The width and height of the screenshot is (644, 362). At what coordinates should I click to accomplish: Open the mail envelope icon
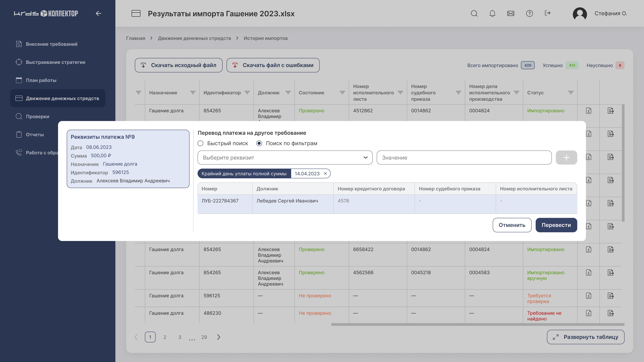point(511,13)
